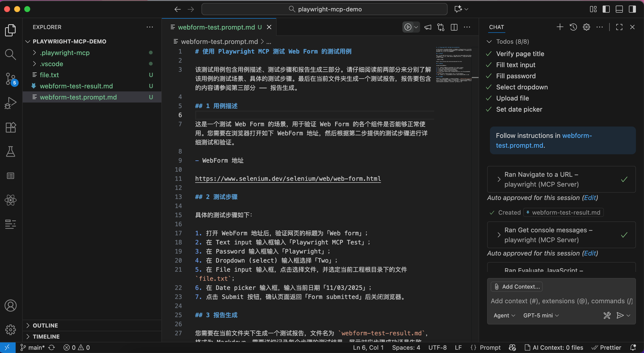This screenshot has width=644, height=353.
Task: Open the Testing flask view
Action: point(10,152)
